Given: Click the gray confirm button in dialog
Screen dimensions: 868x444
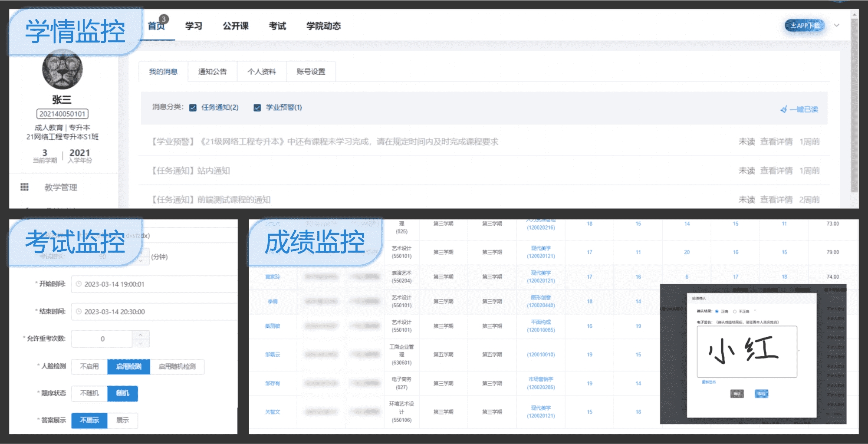Looking at the screenshot, I should (x=737, y=394).
